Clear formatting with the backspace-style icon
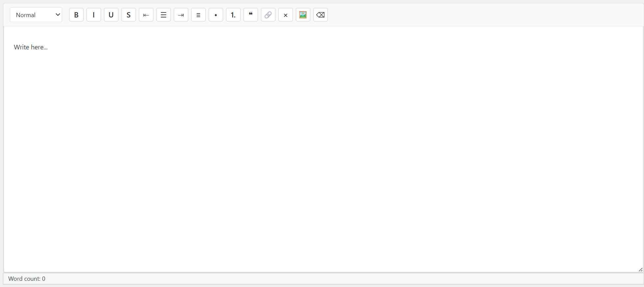Screen dimensions: 644x287 pos(321,15)
